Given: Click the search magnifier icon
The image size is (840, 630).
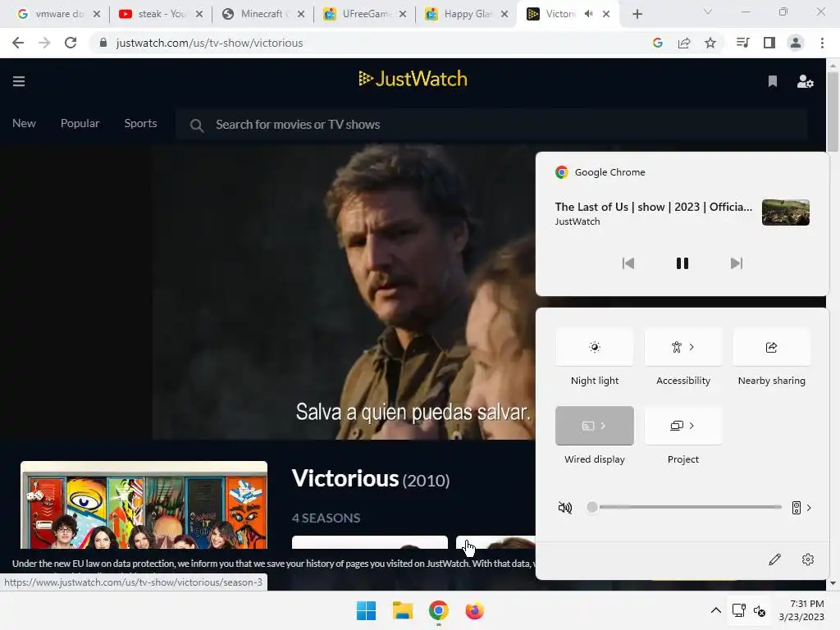Looking at the screenshot, I should pyautogui.click(x=197, y=126).
